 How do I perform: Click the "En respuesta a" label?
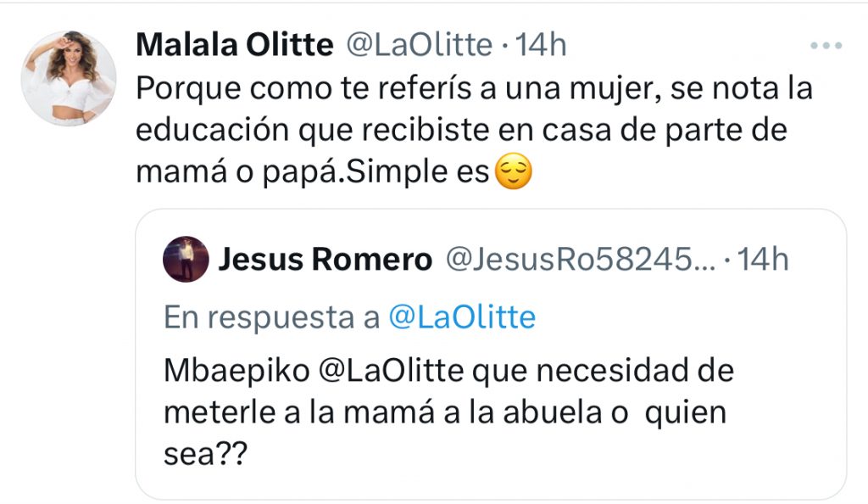[270, 317]
